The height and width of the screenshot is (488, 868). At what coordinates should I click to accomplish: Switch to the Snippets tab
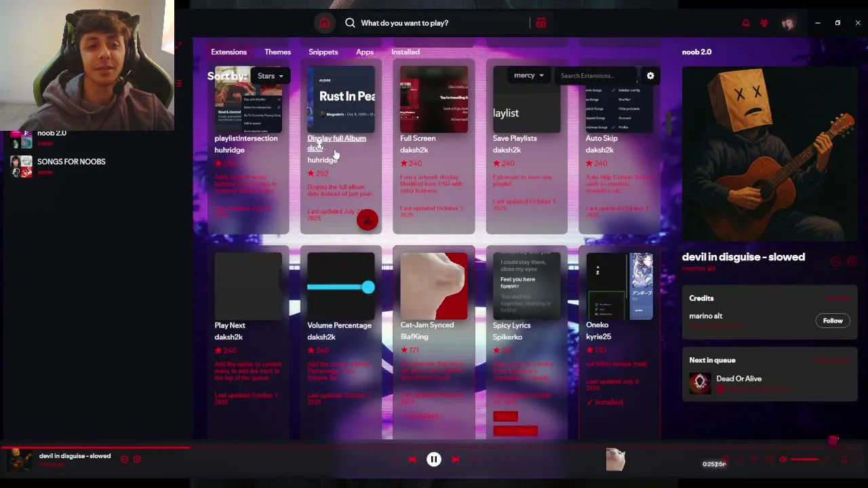point(323,52)
